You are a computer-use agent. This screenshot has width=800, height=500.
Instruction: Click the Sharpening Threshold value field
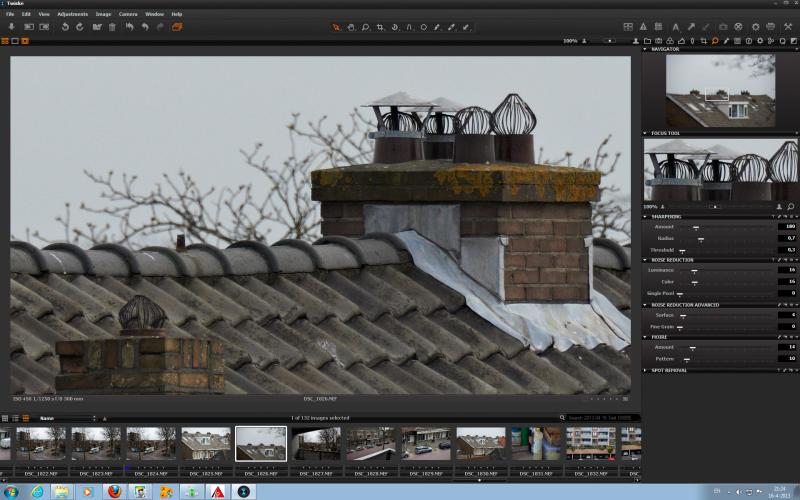click(787, 250)
